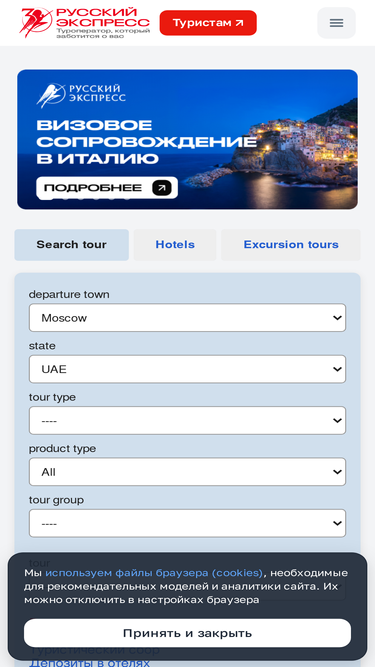Open the Туристам red button
The image size is (375, 667).
pos(208,23)
